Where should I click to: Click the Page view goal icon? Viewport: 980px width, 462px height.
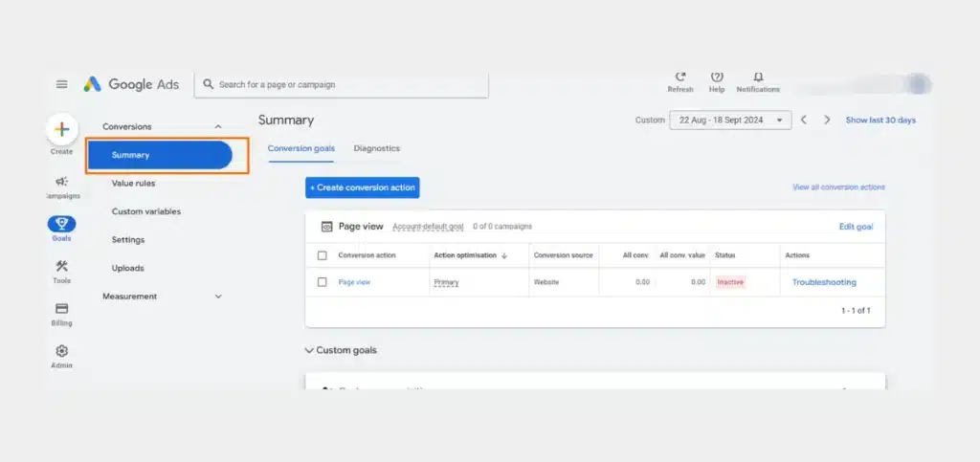click(x=326, y=227)
